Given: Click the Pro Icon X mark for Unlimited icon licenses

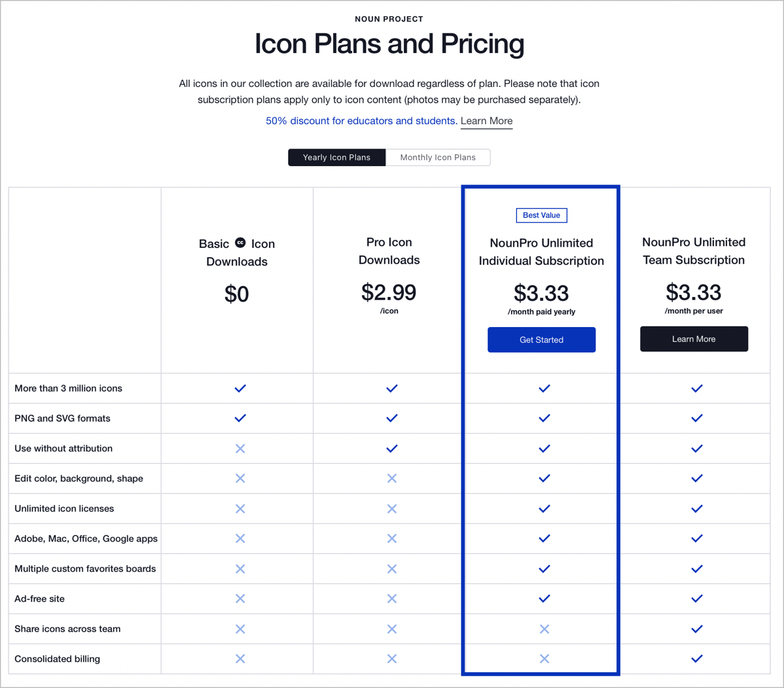Looking at the screenshot, I should point(392,509).
